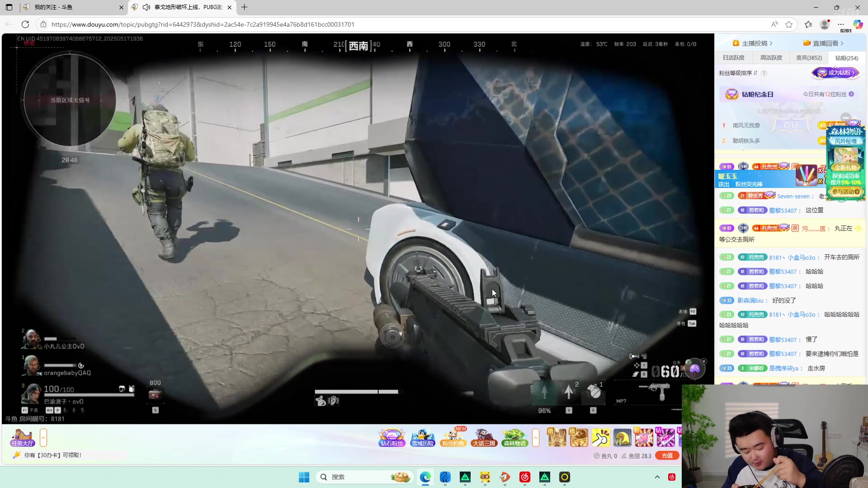The image size is (868, 488).
Task: Click username 影森满biu in chat
Action: [750, 300]
